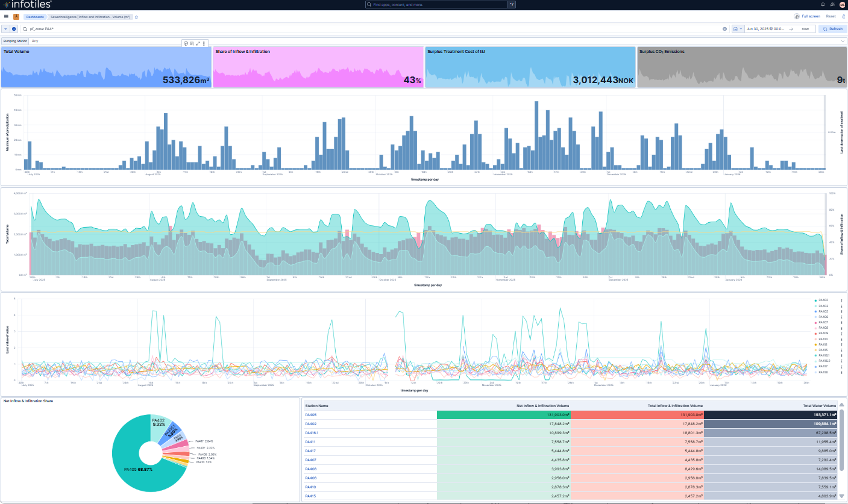Screen dimensions: 848x504
Task: Star the Inflow and Infiltration dashboard as favorite
Action: tap(136, 17)
